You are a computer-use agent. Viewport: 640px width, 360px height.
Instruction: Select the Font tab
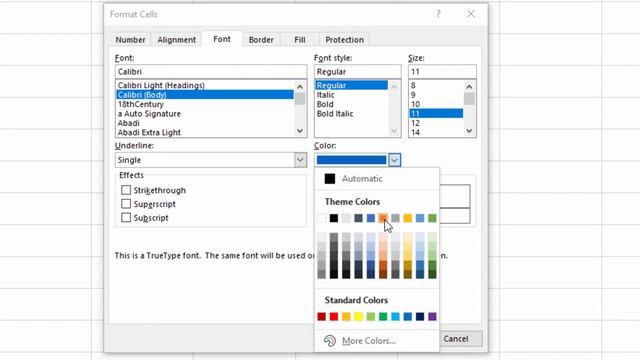(x=222, y=39)
